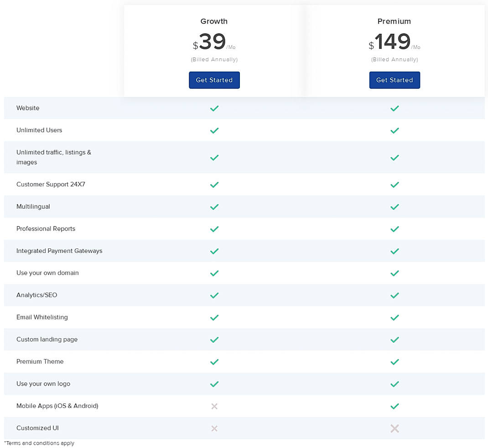Select the Analytics/SEO checkmark under Growth

(214, 295)
